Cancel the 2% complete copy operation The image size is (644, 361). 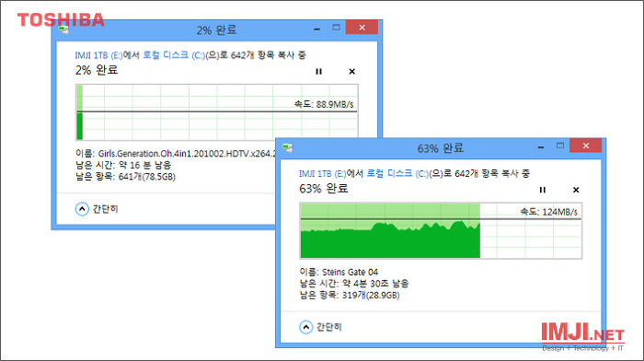point(352,72)
